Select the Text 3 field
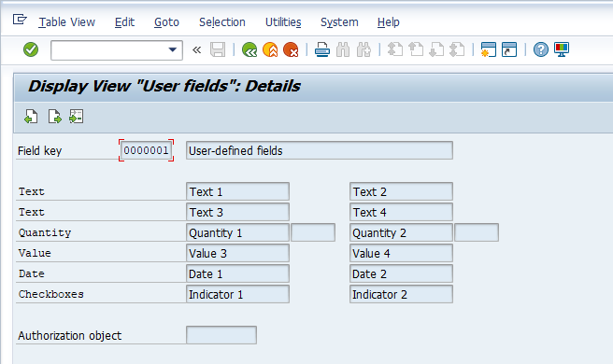The image size is (613, 364). click(237, 212)
